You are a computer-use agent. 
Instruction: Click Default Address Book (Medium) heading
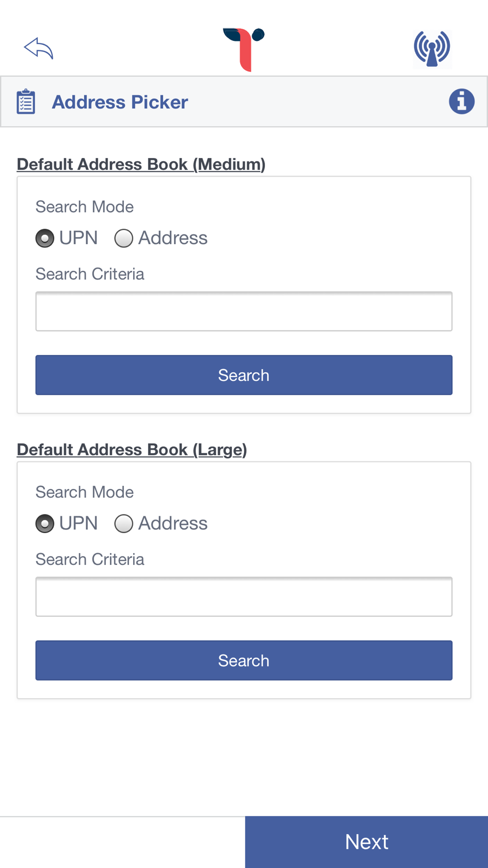(141, 165)
